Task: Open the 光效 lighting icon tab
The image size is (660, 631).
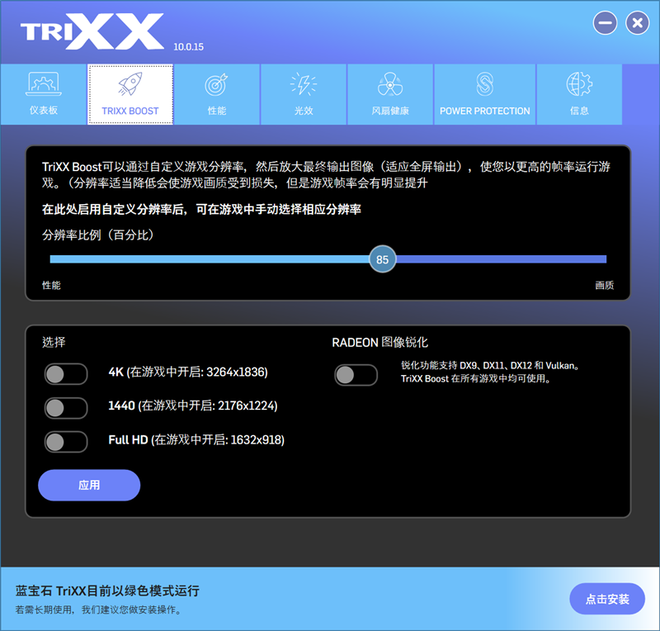Action: 303,86
